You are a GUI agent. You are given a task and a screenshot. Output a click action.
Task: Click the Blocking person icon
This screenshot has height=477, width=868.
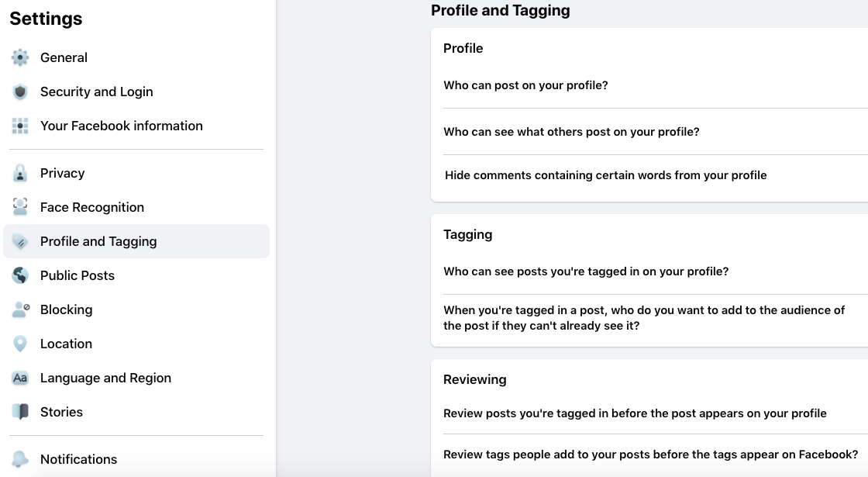[x=20, y=309]
